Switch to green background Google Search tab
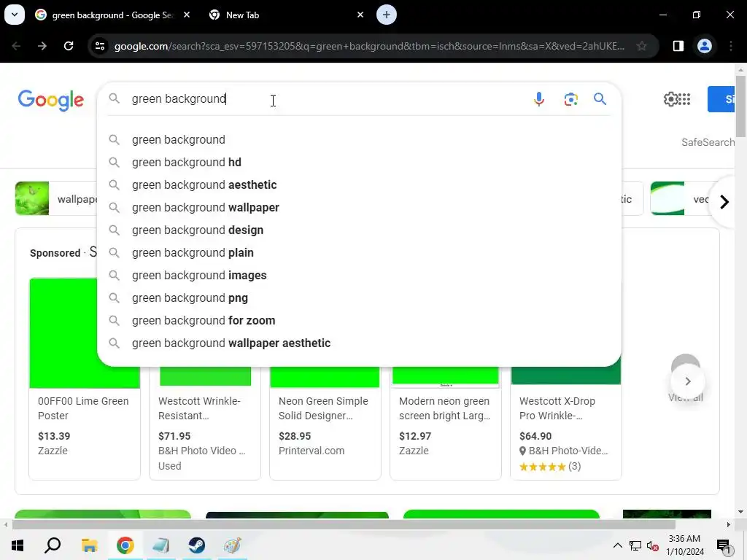The width and height of the screenshot is (747, 560). 113,15
